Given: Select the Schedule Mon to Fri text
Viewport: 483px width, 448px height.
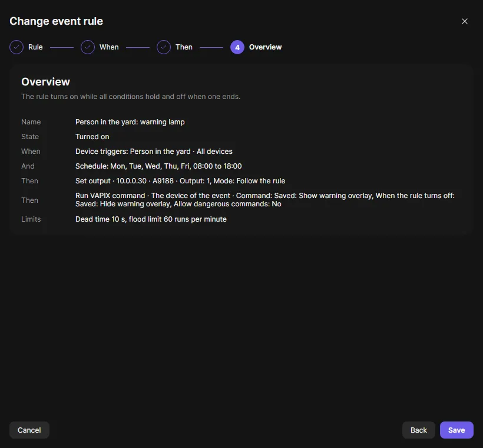Looking at the screenshot, I should pos(158,166).
